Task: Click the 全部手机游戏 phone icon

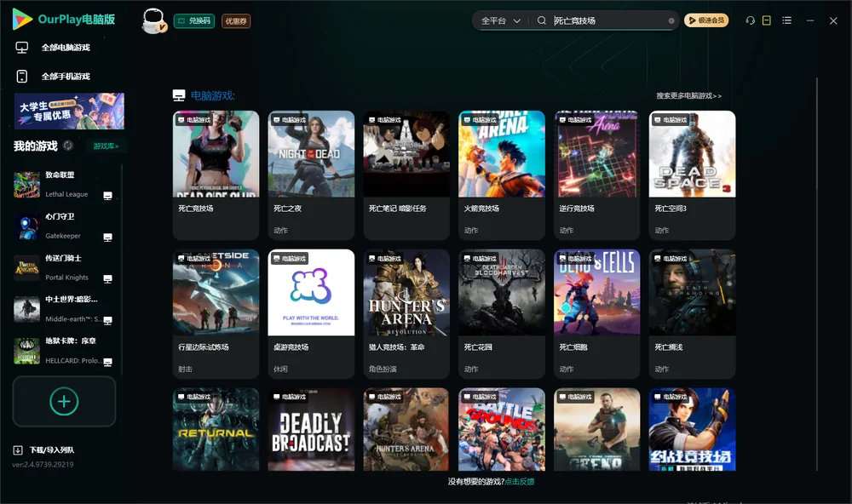Action: click(22, 77)
